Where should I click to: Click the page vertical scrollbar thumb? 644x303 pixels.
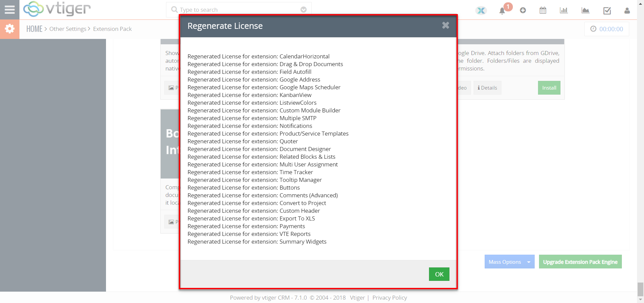pyautogui.click(x=641, y=289)
